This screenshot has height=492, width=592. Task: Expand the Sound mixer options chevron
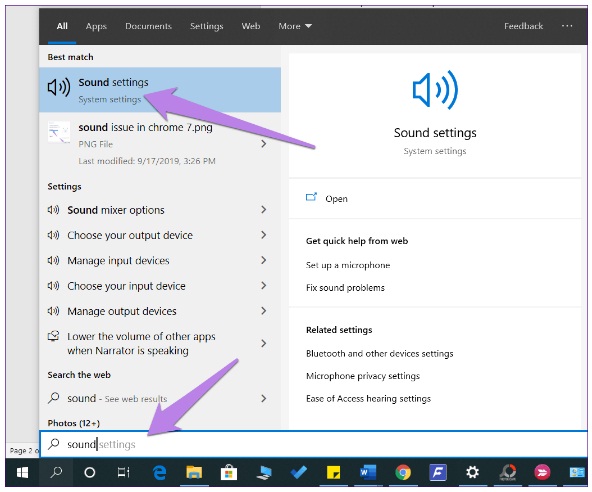click(264, 210)
